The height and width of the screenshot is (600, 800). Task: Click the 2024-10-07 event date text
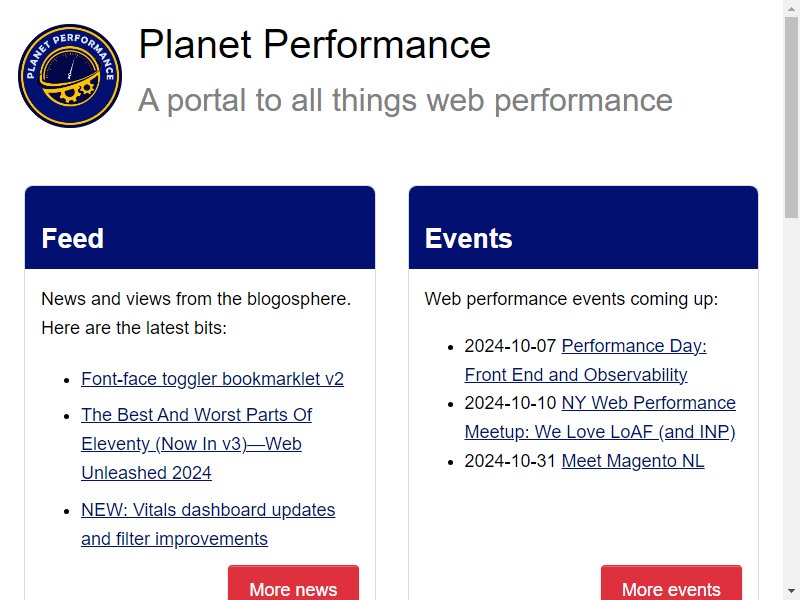coord(510,346)
